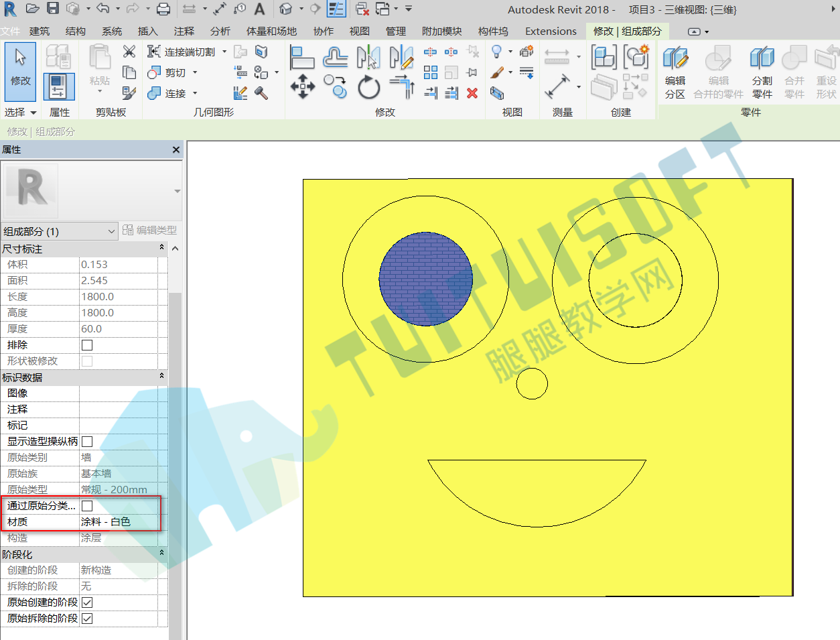Activate the Measure tool in 测量 panel
This screenshot has height=640, width=840.
pyautogui.click(x=557, y=87)
